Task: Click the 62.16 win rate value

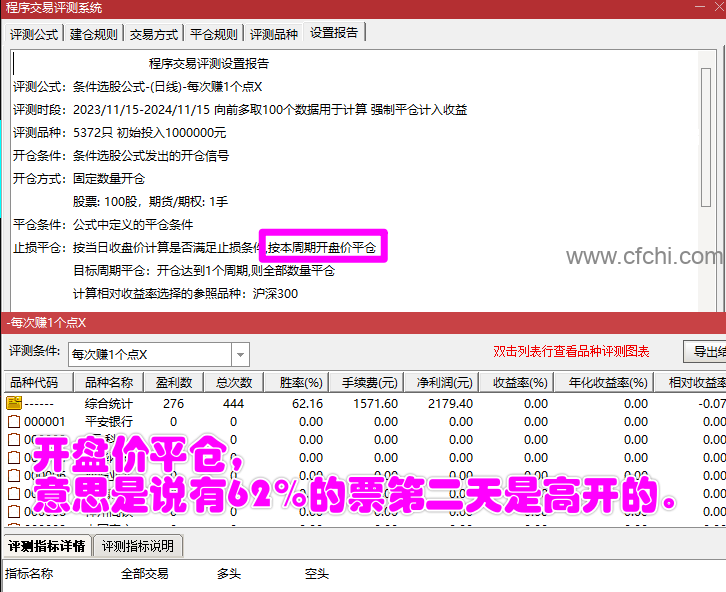Action: 307,404
